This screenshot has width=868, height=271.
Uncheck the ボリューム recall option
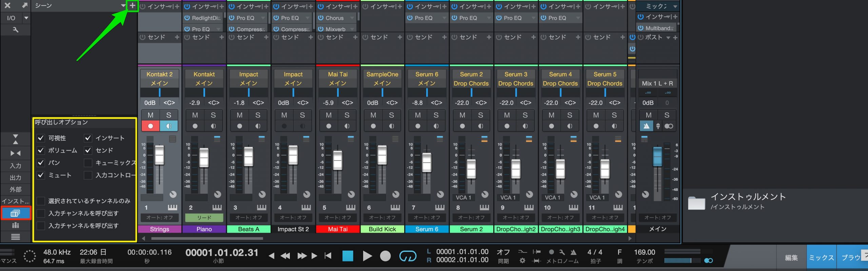coord(41,150)
